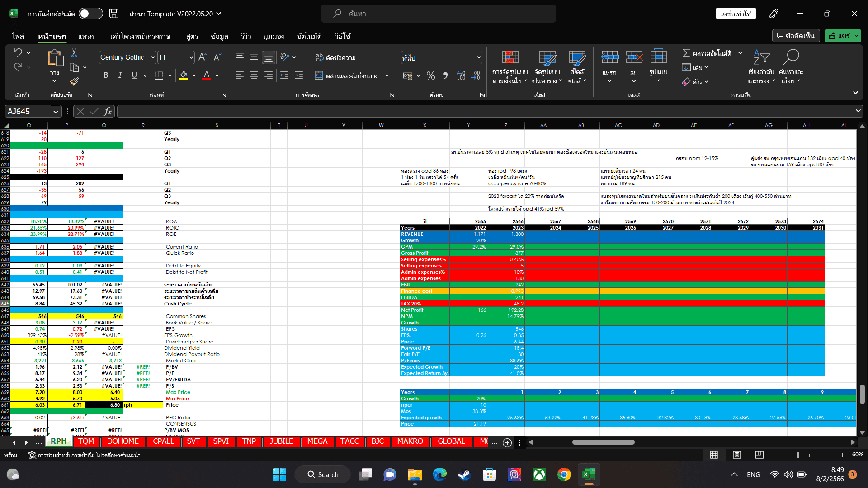Click the Cut scissors icon

pyautogui.click(x=74, y=53)
